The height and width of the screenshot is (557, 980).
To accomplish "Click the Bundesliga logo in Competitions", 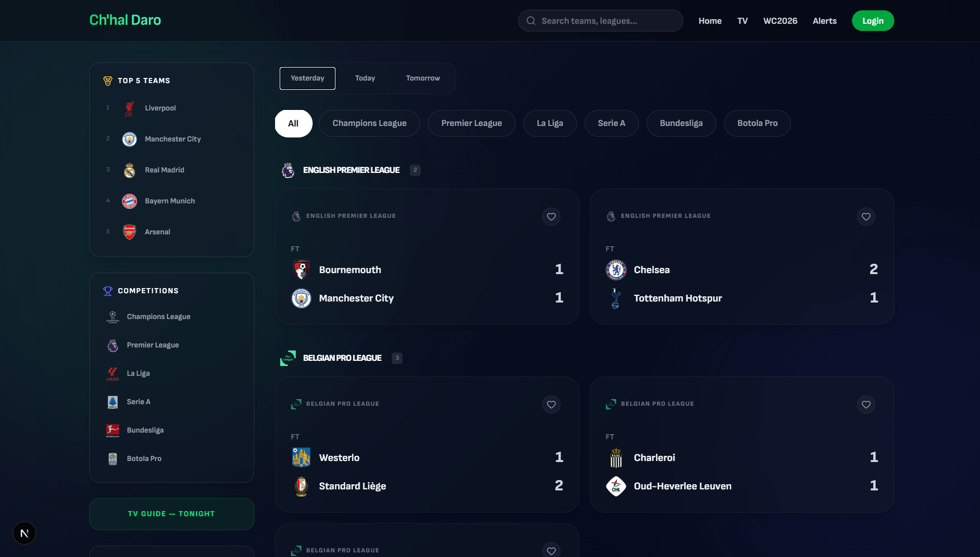I will click(x=113, y=431).
